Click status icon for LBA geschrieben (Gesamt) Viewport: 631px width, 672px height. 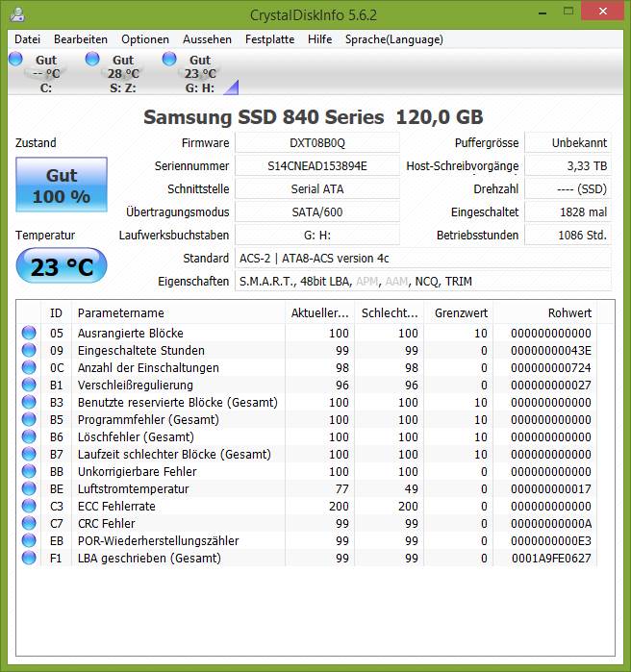click(29, 558)
